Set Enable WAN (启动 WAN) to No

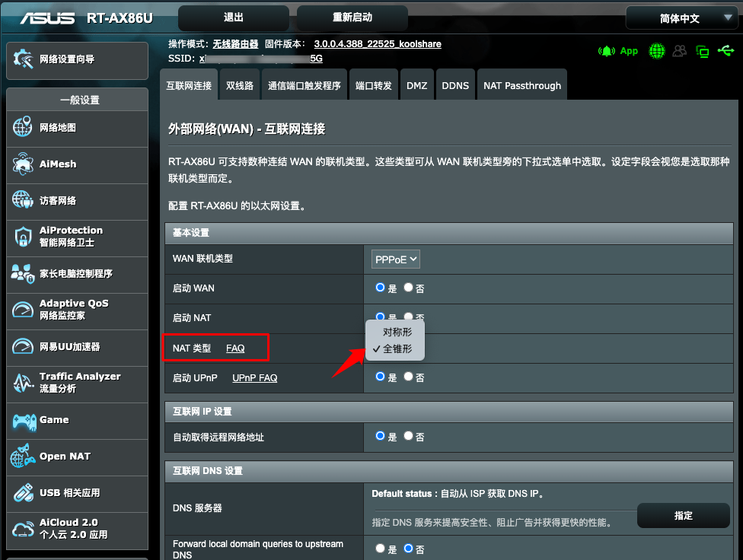click(x=409, y=288)
